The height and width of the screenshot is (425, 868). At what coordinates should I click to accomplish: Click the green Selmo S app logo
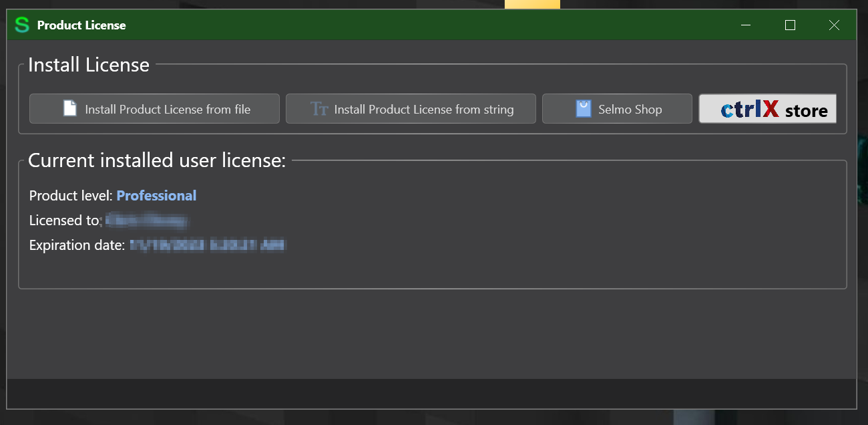[x=22, y=25]
